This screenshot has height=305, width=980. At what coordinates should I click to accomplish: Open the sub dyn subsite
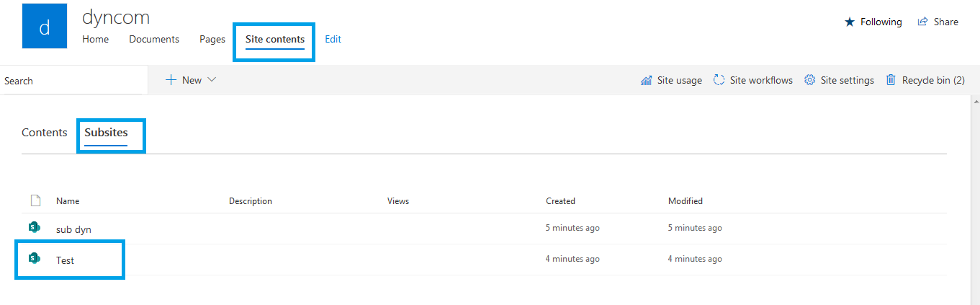[73, 229]
